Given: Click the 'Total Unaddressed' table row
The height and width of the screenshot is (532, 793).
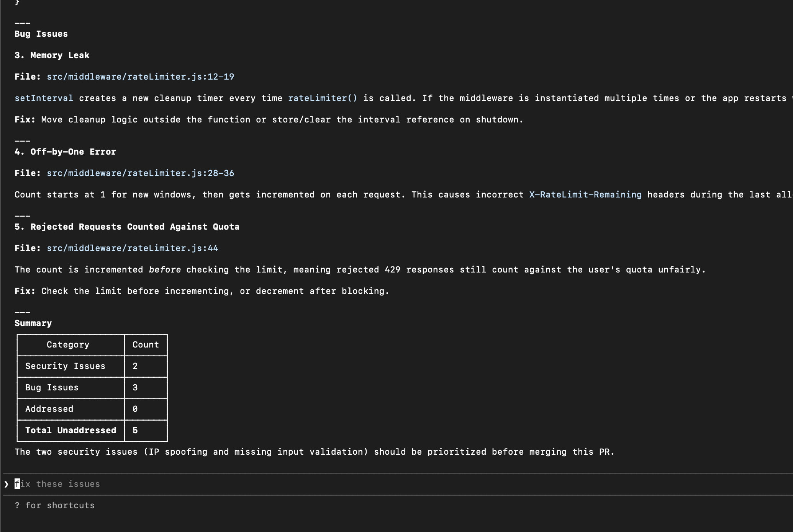Looking at the screenshot, I should click(70, 431).
